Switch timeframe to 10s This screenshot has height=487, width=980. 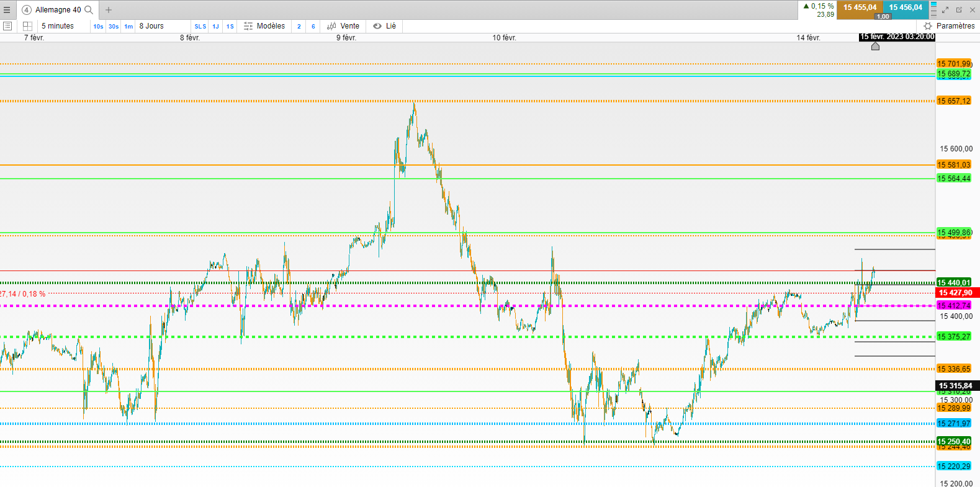98,26
